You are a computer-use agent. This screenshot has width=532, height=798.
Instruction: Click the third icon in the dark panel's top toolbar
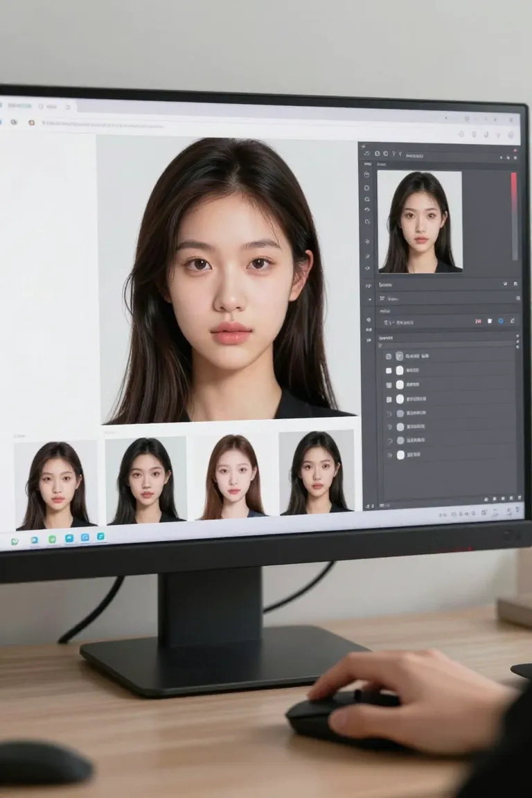coord(385,153)
